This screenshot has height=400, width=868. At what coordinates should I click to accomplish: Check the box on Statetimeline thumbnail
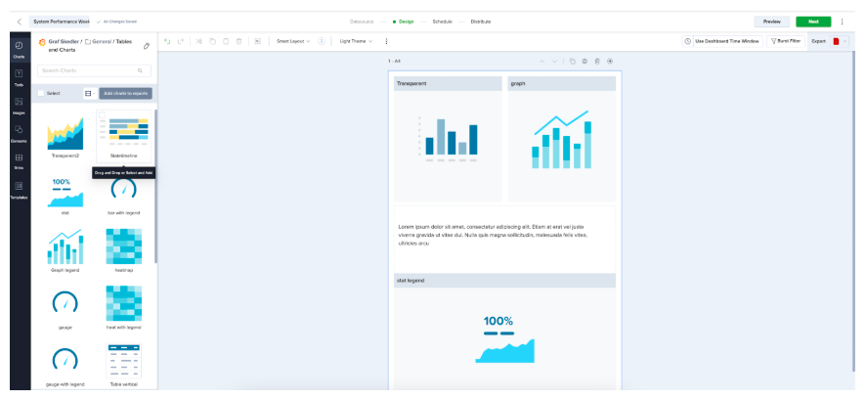(102, 114)
